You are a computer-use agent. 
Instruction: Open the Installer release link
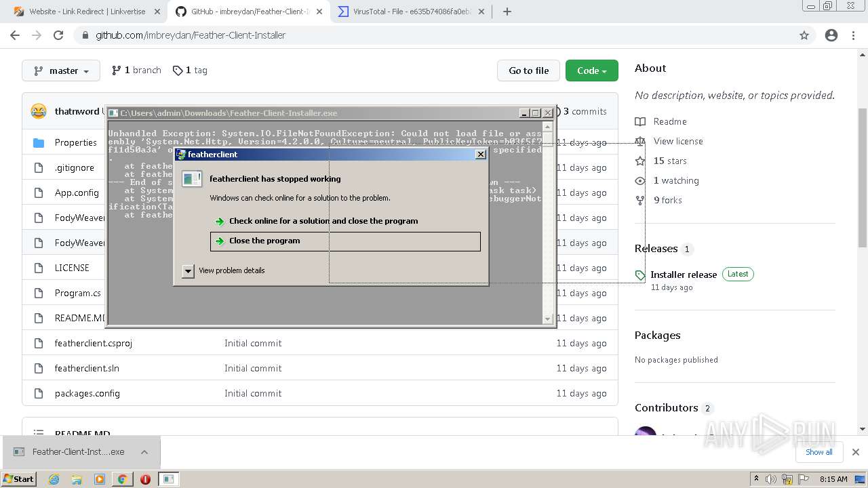click(x=684, y=274)
